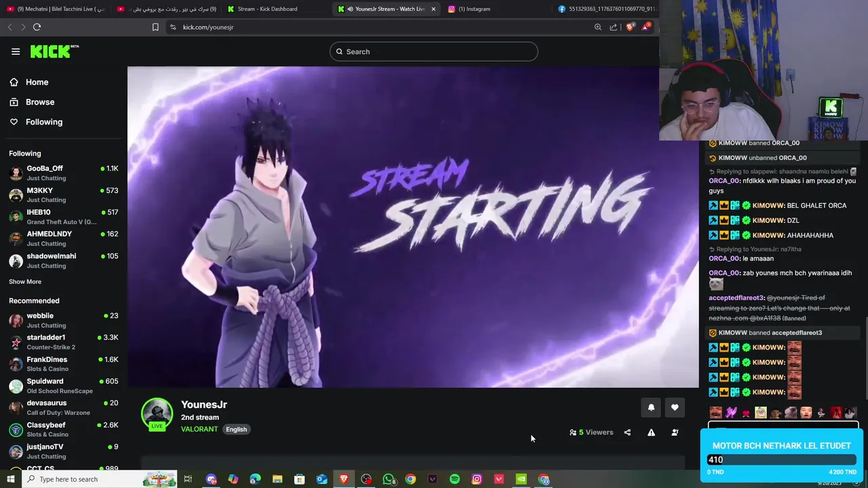The width and height of the screenshot is (868, 488).
Task: Click YounesJr channel avatar
Action: pos(157,414)
